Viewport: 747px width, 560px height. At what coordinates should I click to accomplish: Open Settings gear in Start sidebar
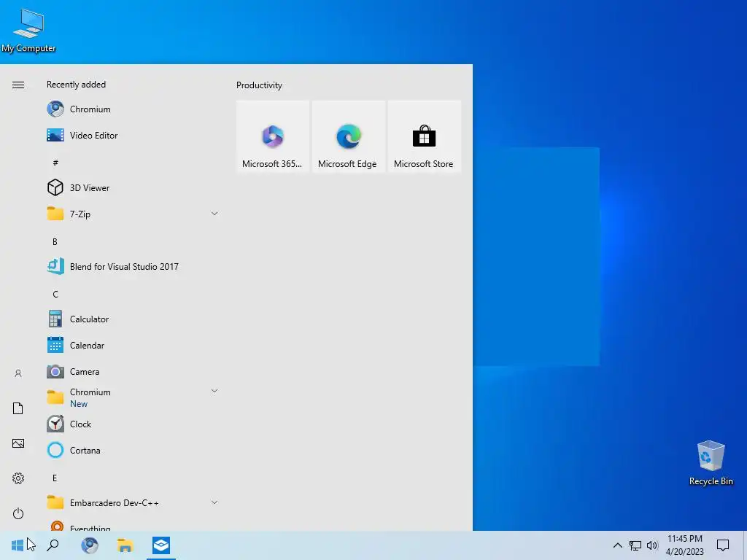18,478
